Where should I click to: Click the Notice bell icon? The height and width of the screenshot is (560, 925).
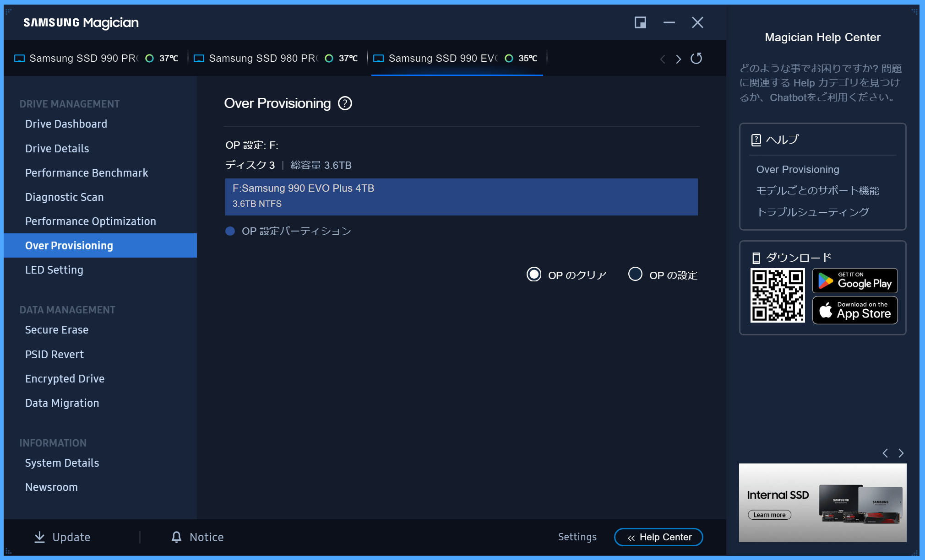(176, 537)
